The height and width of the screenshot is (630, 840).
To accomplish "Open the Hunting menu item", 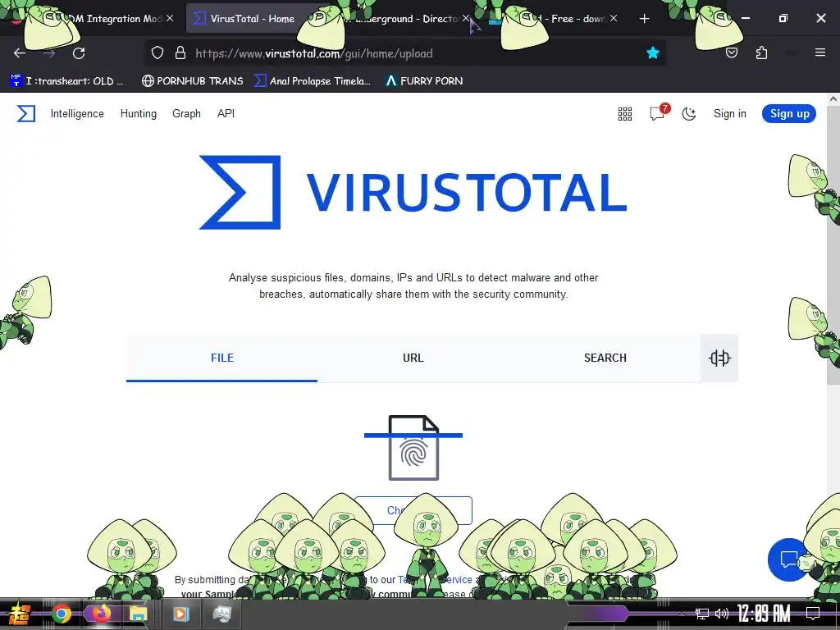I will click(x=138, y=113).
